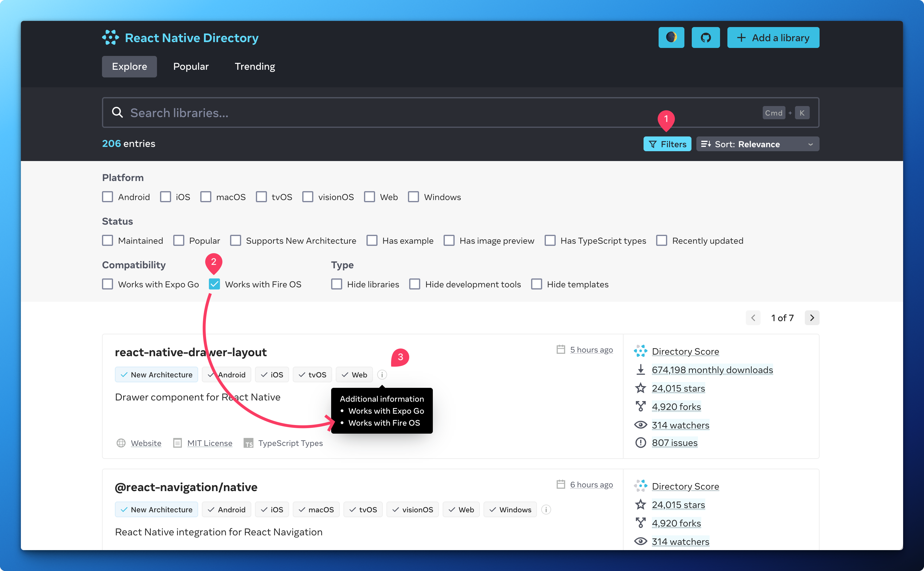Click info icon on react-native-drawer-layout
Viewport: 924px width, 571px height.
pos(382,375)
